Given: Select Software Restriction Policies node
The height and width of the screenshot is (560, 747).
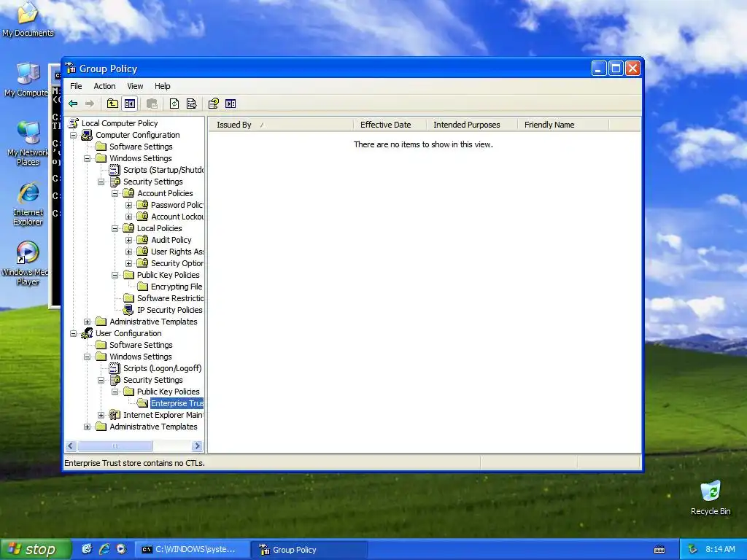Looking at the screenshot, I should click(170, 298).
